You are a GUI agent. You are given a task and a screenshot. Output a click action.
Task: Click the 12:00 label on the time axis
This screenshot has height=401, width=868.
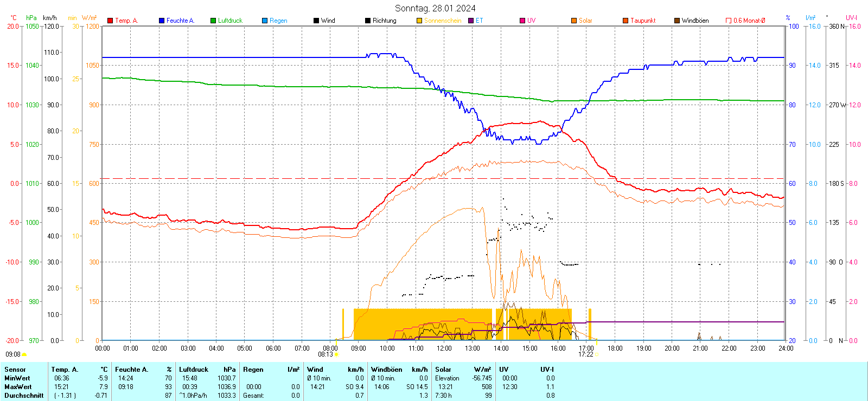[444, 348]
